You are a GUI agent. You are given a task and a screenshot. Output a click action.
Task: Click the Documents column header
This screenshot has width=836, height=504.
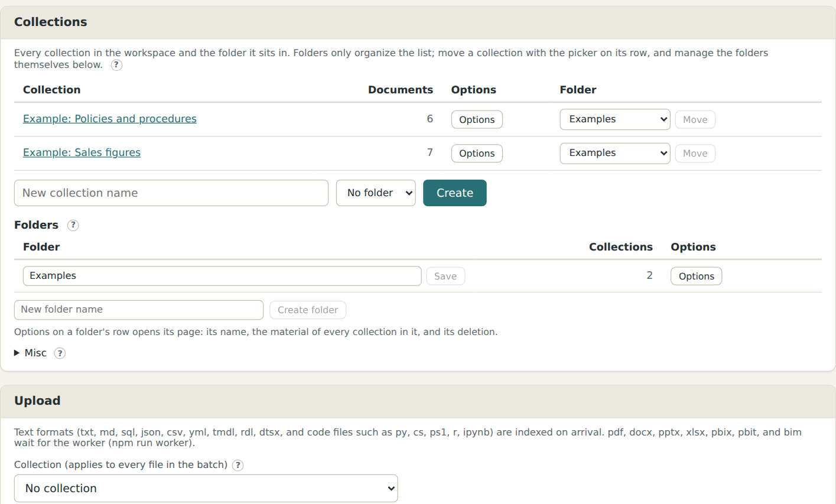[x=401, y=90]
